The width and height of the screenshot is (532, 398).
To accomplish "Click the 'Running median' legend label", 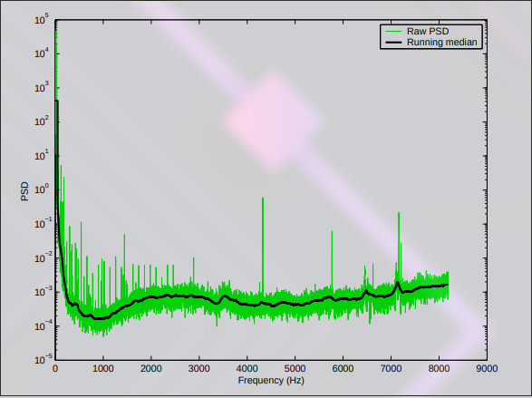I will tap(442, 42).
